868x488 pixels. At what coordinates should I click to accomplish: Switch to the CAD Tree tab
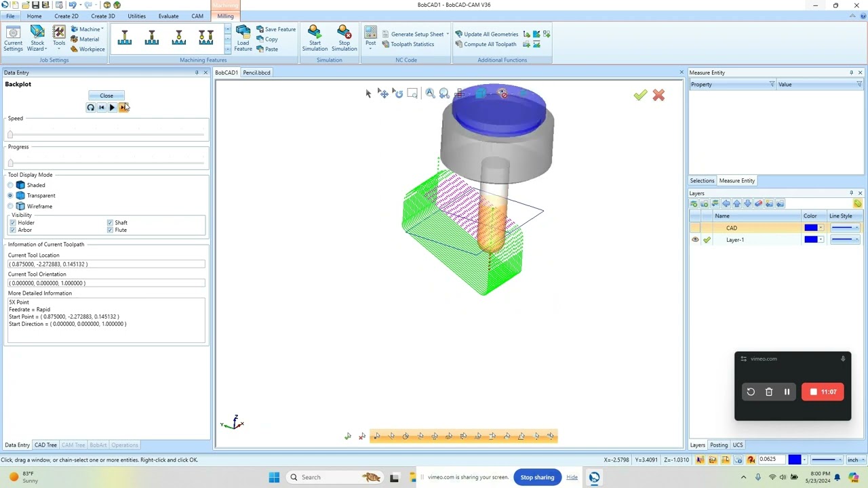click(45, 445)
